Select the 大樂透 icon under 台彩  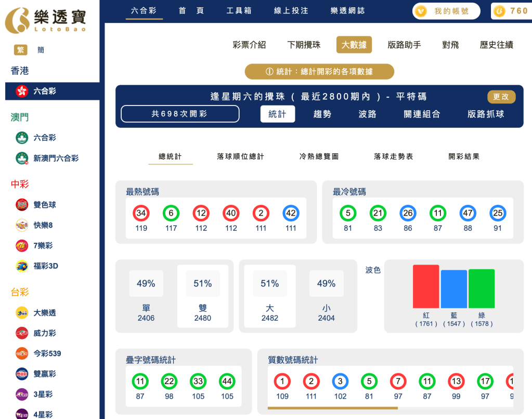21,312
